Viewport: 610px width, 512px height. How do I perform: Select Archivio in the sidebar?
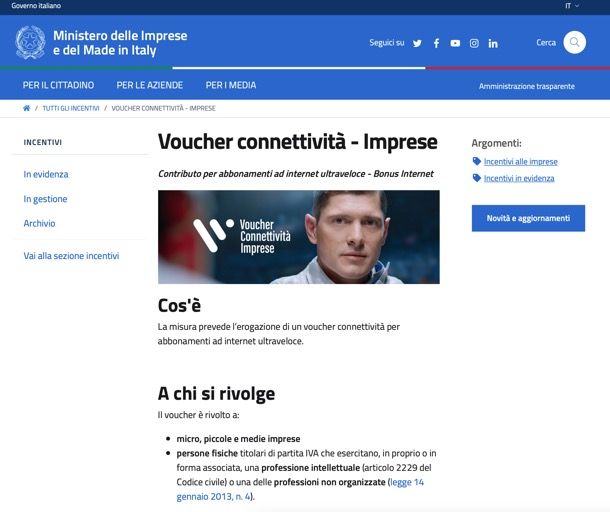pyautogui.click(x=39, y=223)
